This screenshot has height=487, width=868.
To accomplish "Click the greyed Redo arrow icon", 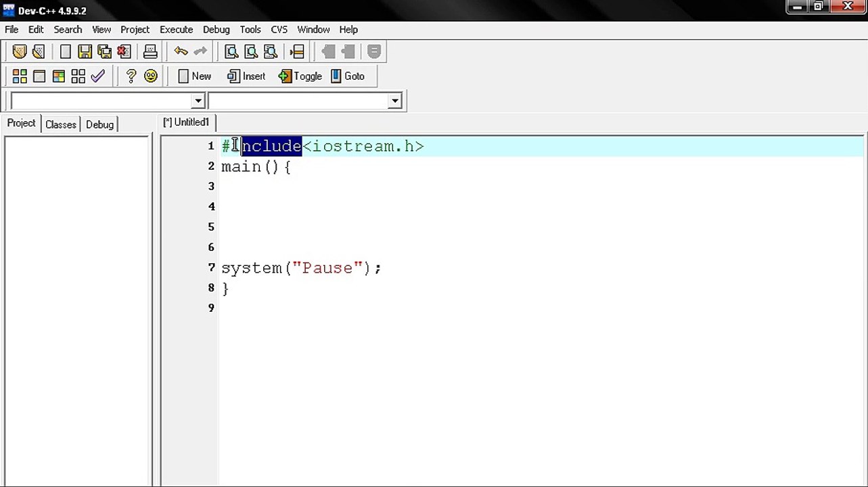I will coord(200,51).
